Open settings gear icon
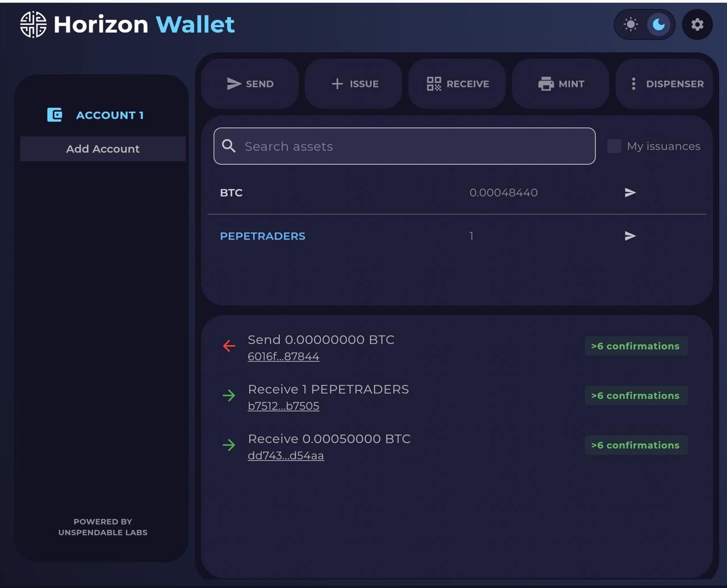The height and width of the screenshot is (588, 727). [697, 24]
